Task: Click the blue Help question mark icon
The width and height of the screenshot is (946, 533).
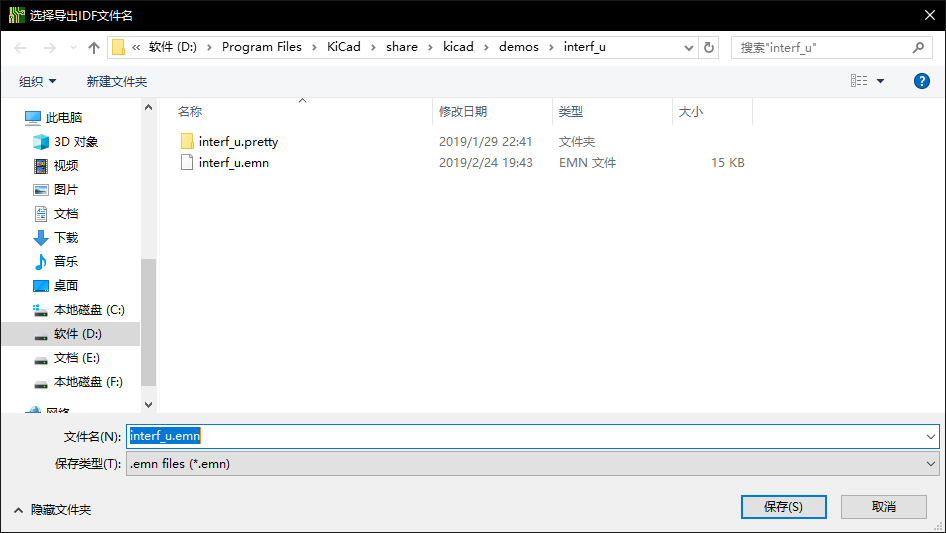Action: [x=921, y=81]
